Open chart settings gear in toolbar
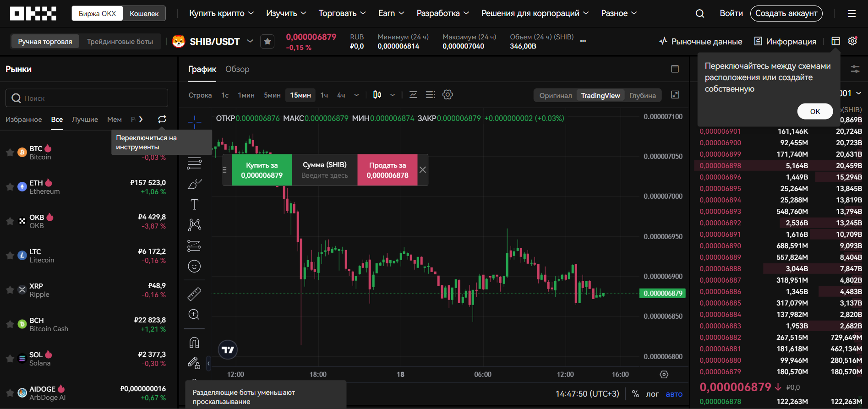Screen dimensions: 868x409 click(448, 95)
